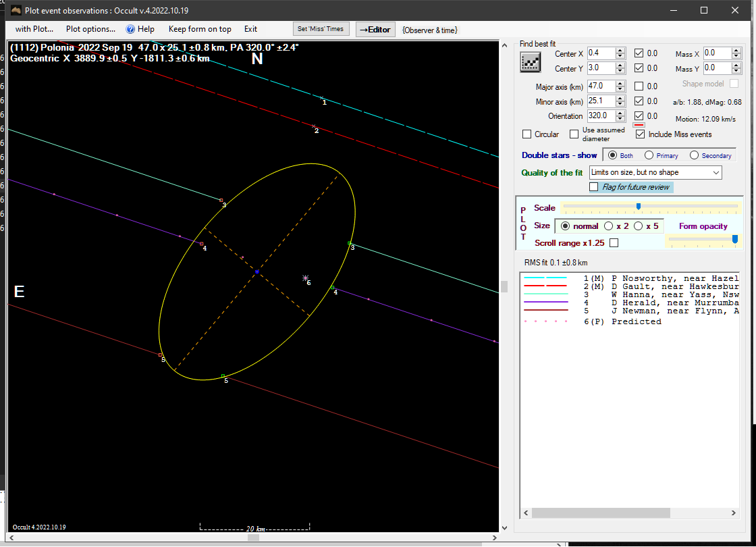Click Keep form on top menu item
The image size is (756, 547).
pyautogui.click(x=200, y=29)
